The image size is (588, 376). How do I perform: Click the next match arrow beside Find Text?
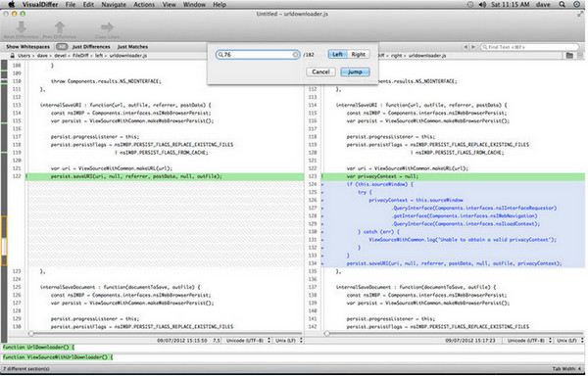click(473, 47)
